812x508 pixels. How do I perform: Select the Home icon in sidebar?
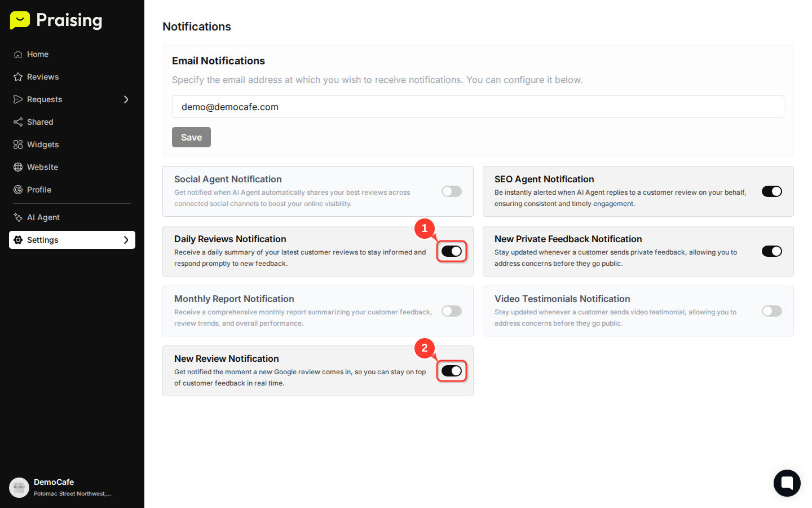[x=17, y=54]
